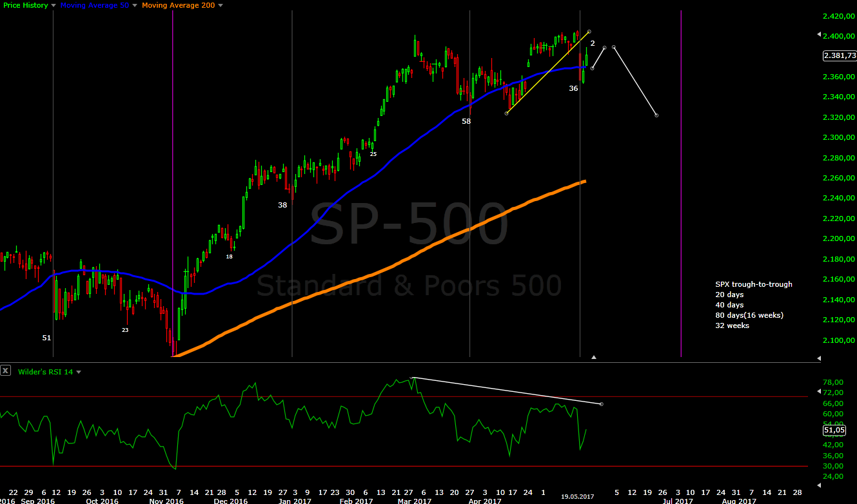Click the cycle count label '58'
This screenshot has height=504, width=857.
click(x=466, y=121)
